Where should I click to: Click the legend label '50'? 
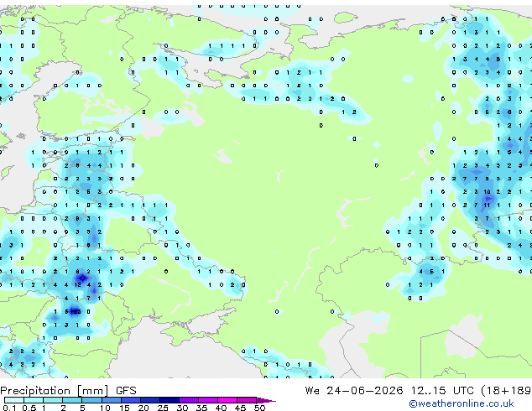coord(260,408)
